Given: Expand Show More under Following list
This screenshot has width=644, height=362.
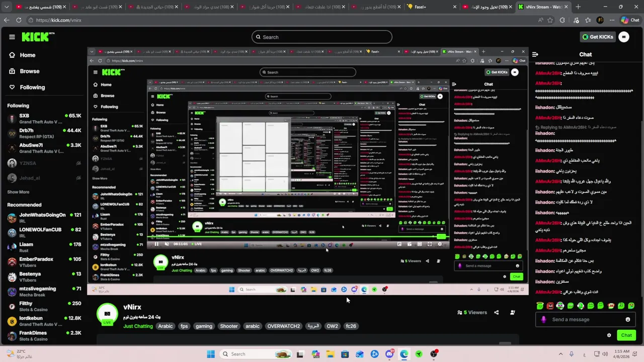Looking at the screenshot, I should 18,192.
